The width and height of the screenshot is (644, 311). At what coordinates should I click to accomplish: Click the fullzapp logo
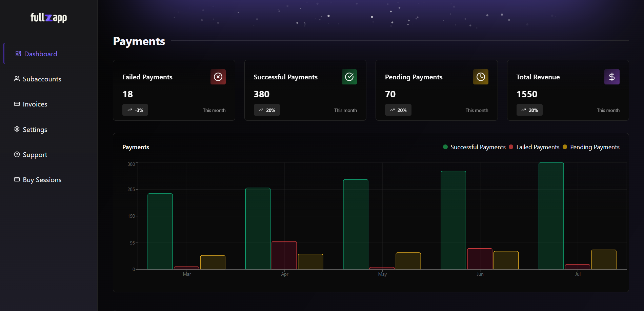click(x=48, y=18)
